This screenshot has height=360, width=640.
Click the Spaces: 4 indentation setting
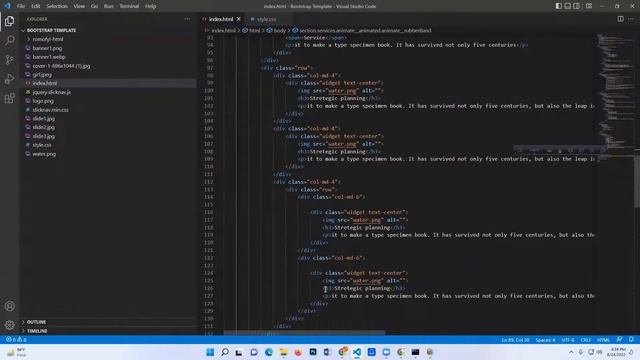coord(545,340)
